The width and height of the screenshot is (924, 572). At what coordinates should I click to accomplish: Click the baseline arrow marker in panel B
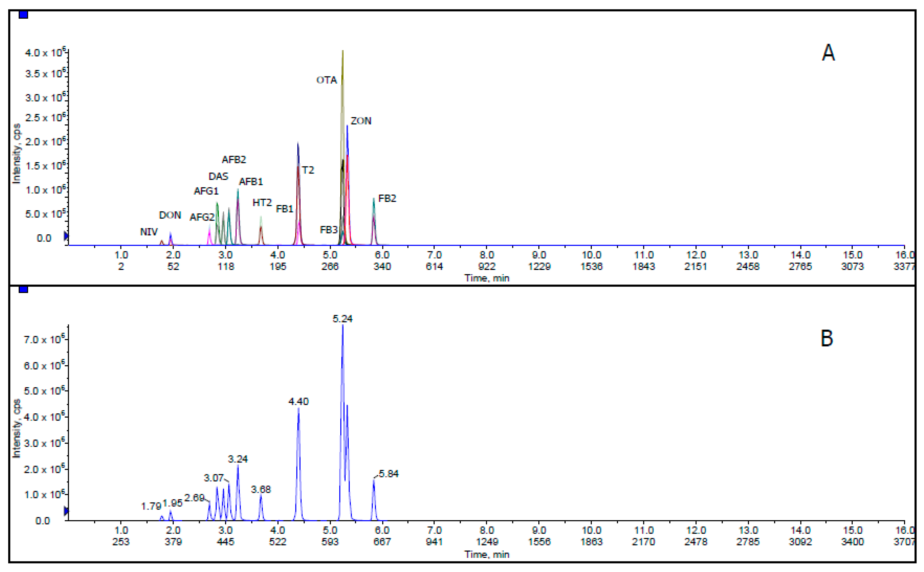click(x=67, y=511)
